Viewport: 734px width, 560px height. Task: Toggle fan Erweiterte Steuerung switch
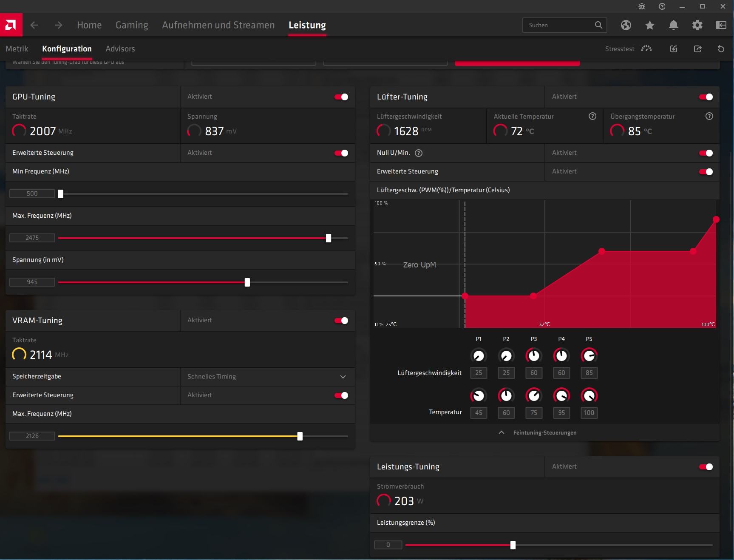coord(706,172)
